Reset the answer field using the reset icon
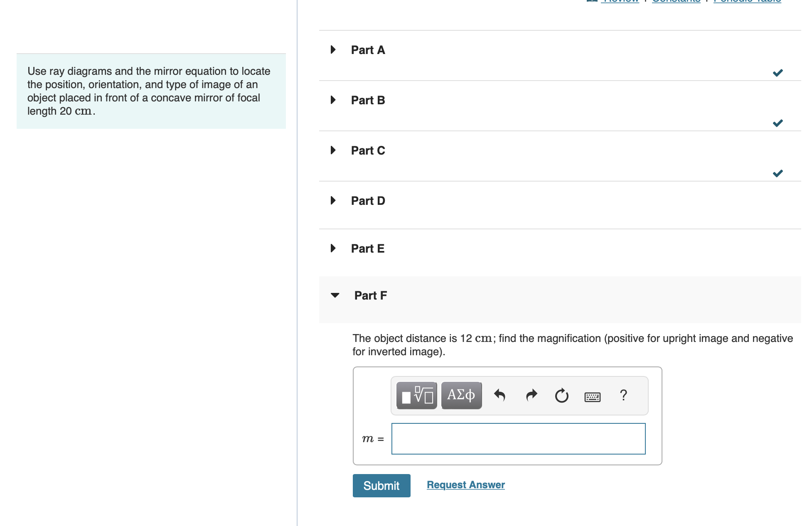The width and height of the screenshot is (812, 526). coord(561,395)
